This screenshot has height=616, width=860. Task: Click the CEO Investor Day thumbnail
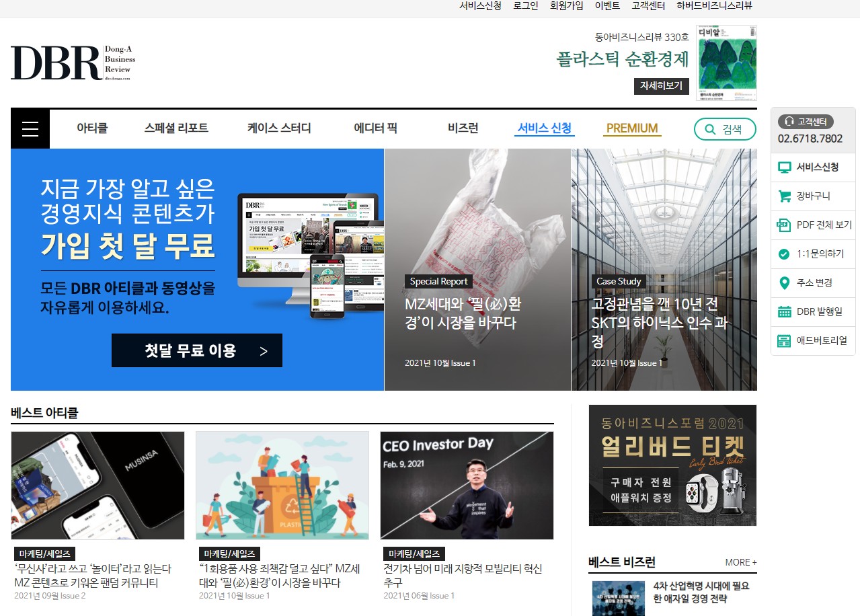tap(467, 486)
